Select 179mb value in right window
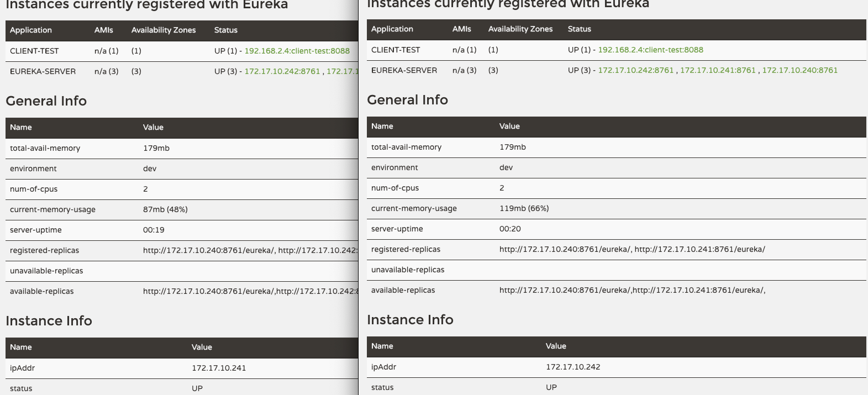 (x=513, y=147)
